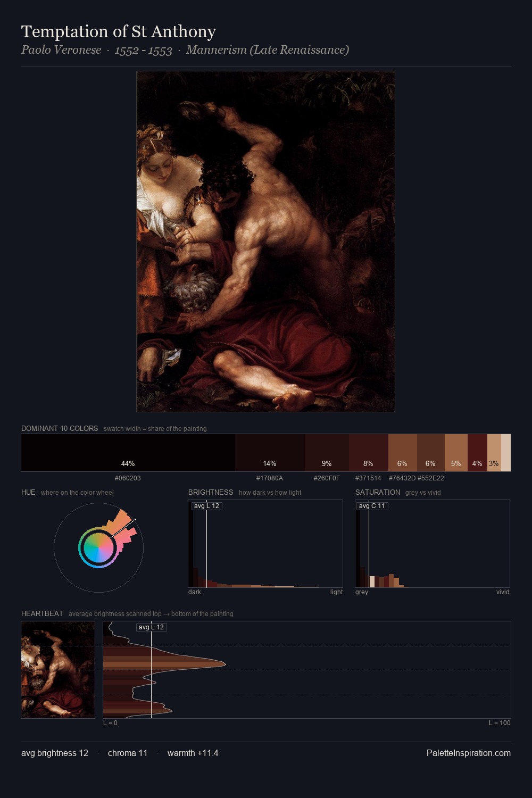The width and height of the screenshot is (532, 798).
Task: Click the hex label "#260F0F"
Action: pos(327,478)
